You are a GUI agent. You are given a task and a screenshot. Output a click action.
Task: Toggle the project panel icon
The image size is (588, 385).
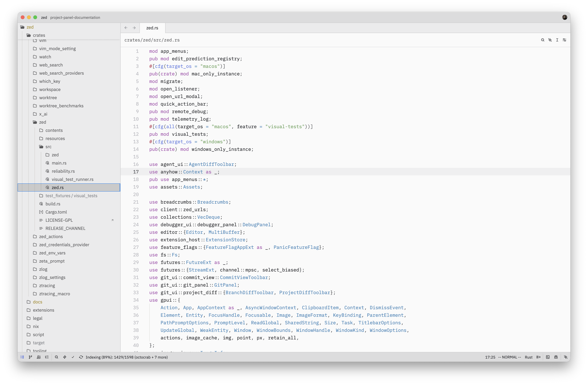[22, 357]
